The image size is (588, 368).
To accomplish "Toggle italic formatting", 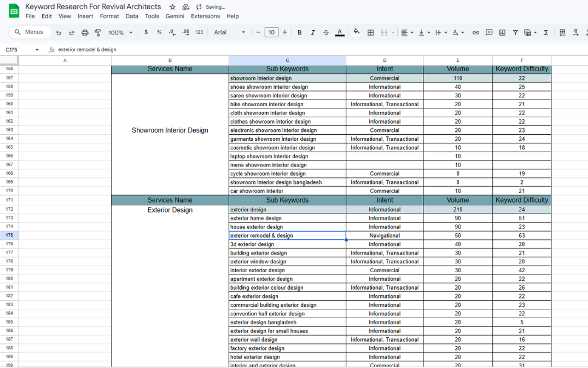I will tap(313, 33).
